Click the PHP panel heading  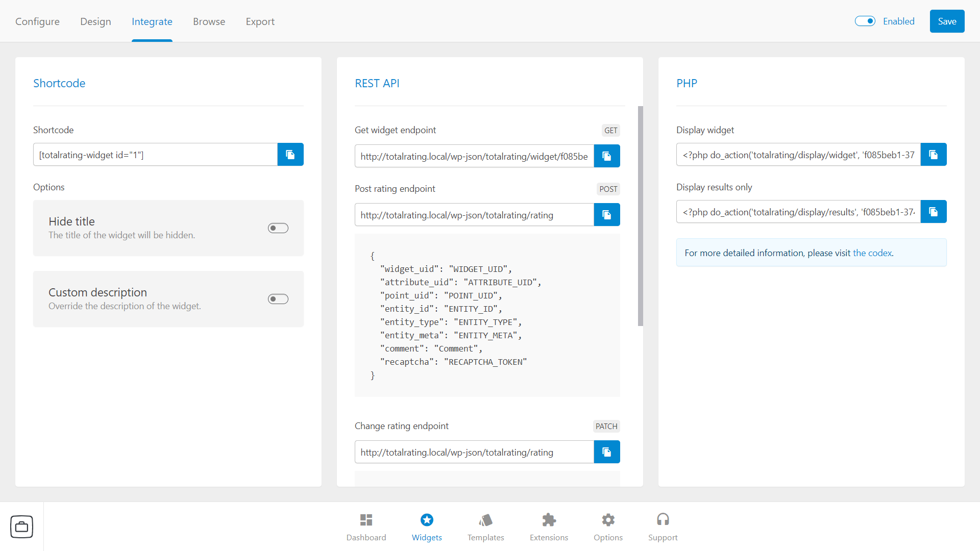click(687, 83)
